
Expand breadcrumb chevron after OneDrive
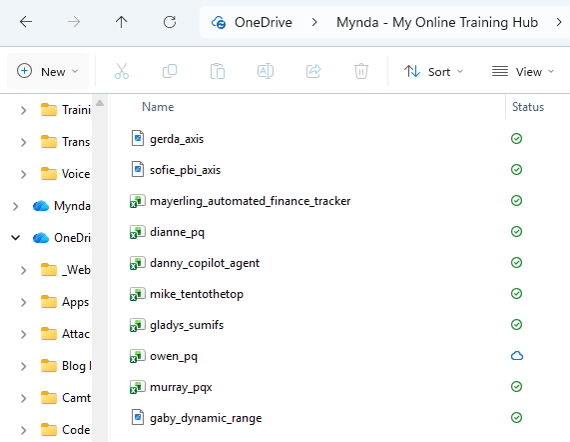click(x=314, y=23)
